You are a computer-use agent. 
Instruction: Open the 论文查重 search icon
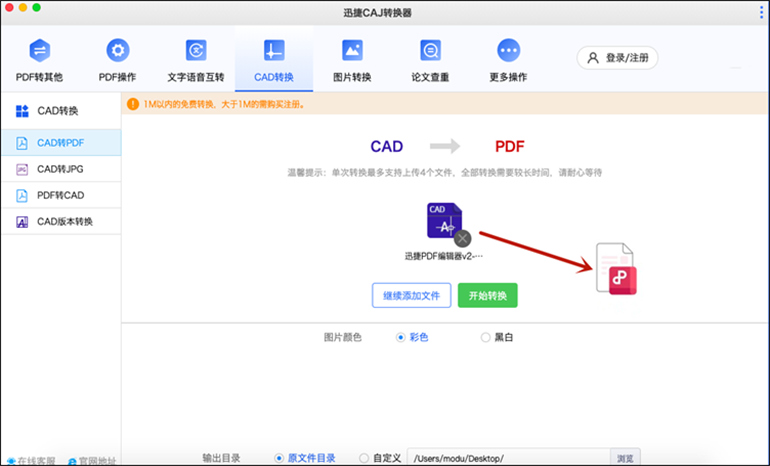430,50
